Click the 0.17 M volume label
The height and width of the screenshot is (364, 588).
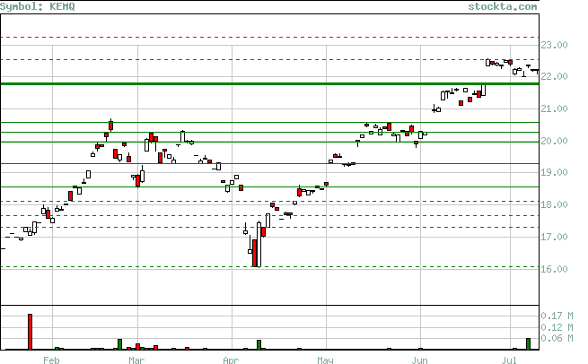(557, 316)
